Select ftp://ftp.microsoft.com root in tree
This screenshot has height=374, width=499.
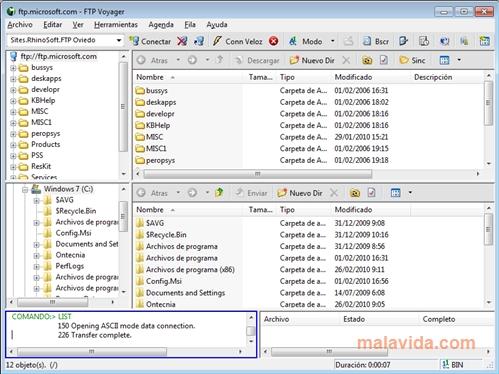(x=59, y=56)
